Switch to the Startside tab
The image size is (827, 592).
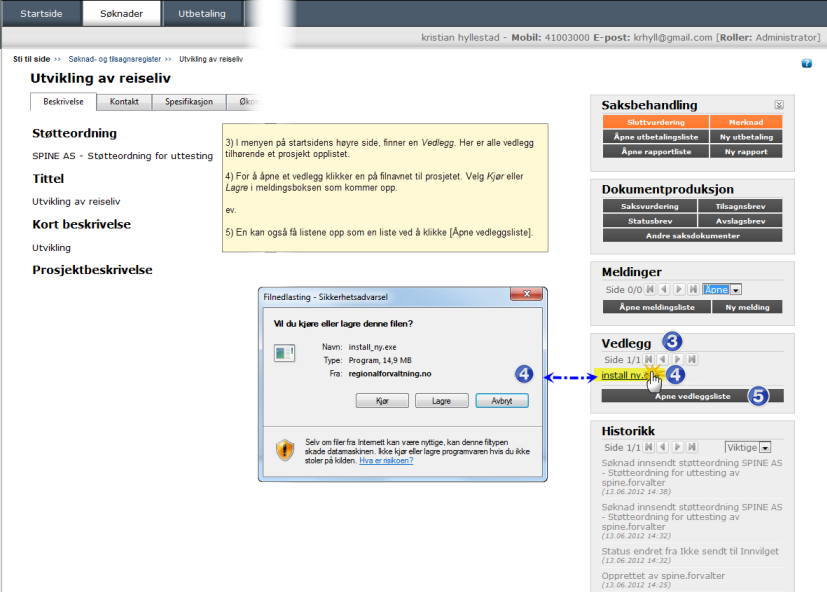pos(41,14)
